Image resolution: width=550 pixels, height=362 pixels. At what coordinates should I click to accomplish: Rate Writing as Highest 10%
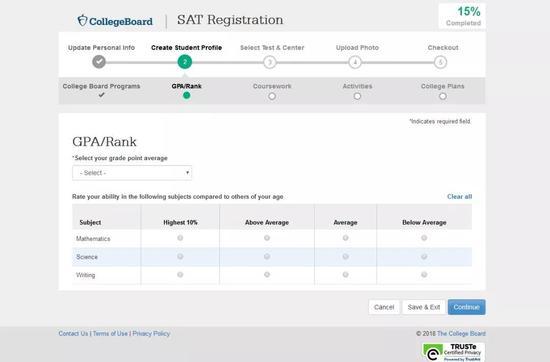click(180, 274)
